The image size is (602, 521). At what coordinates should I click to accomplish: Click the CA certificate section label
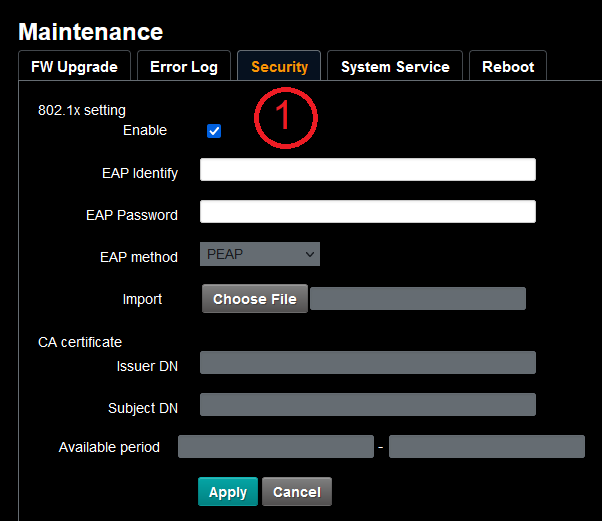click(80, 342)
